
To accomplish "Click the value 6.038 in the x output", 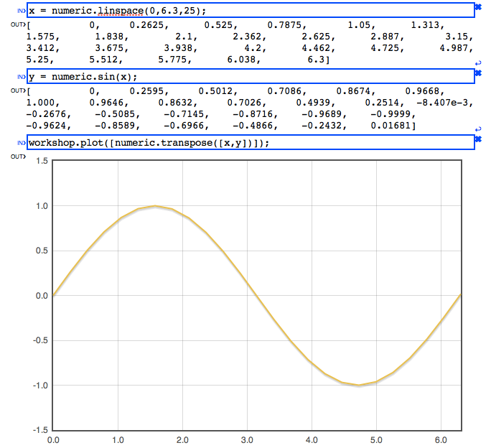I will click(x=243, y=60).
